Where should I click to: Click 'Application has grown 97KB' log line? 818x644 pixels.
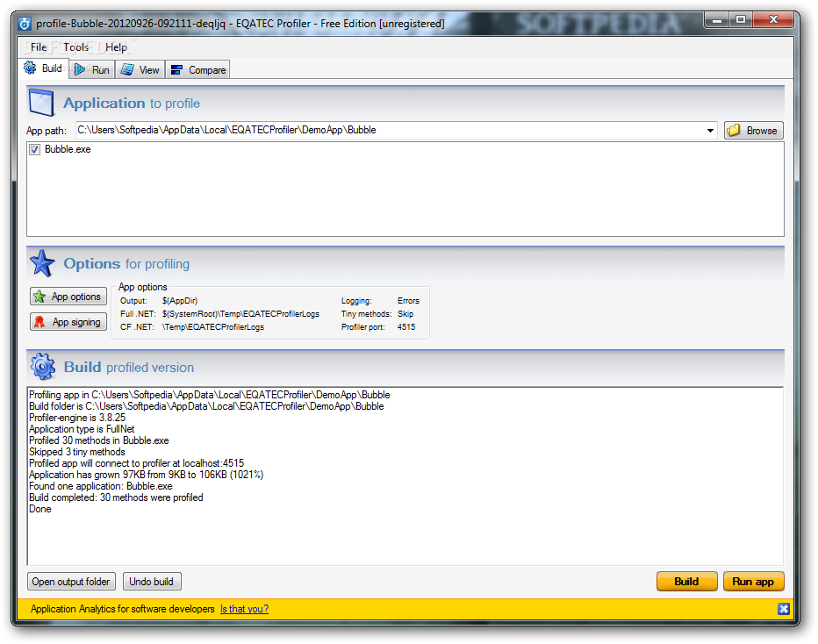(x=146, y=475)
